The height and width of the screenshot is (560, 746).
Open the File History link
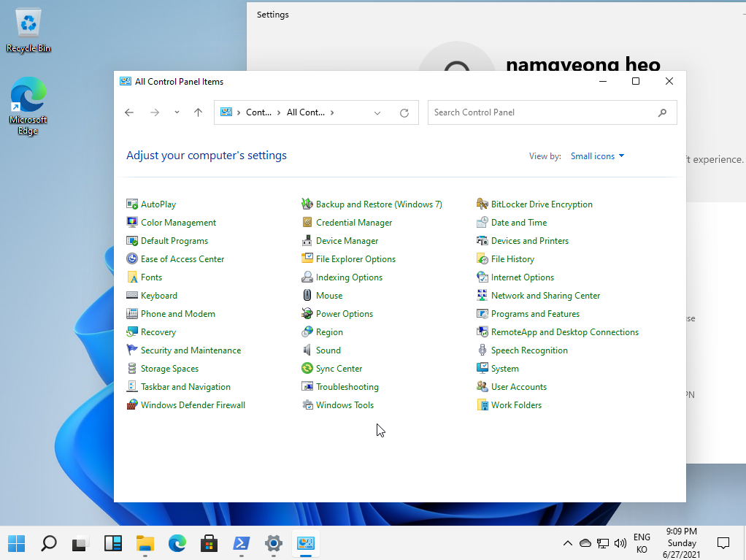513,259
